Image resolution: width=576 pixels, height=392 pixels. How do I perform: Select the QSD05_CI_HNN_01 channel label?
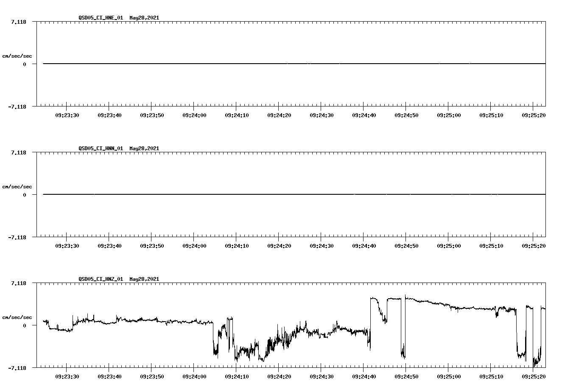(x=100, y=148)
